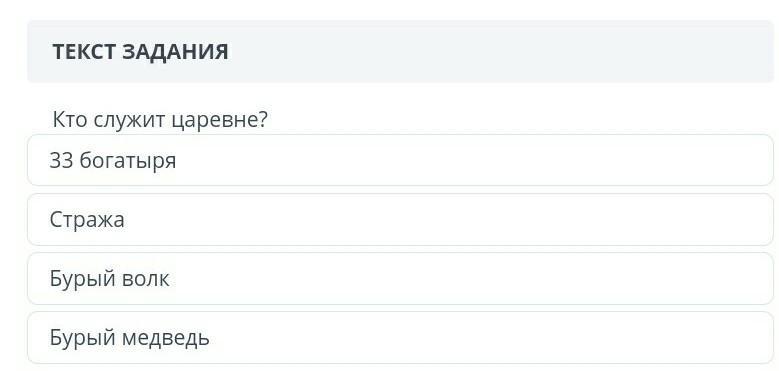
Task: Tap the second answer box labeled Стража
Action: point(400,219)
